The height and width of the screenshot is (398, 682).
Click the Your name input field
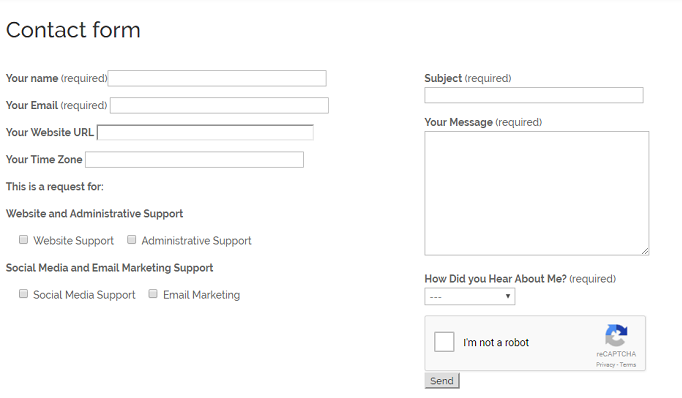pyautogui.click(x=217, y=78)
